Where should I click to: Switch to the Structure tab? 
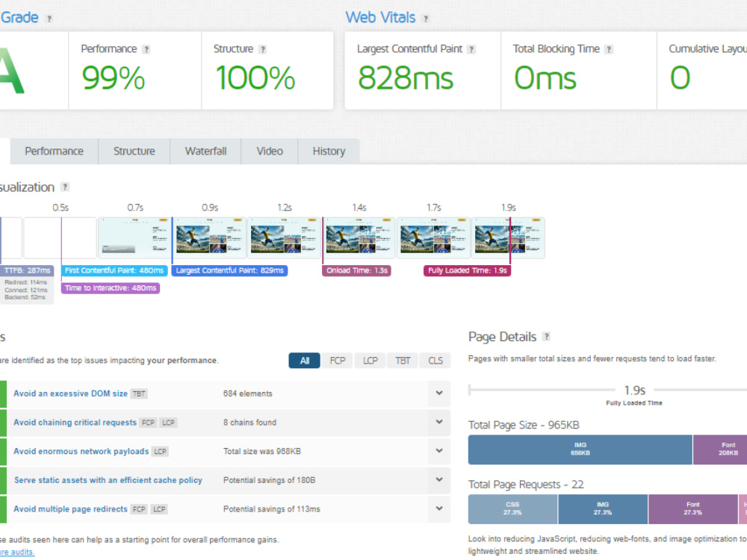click(x=134, y=152)
